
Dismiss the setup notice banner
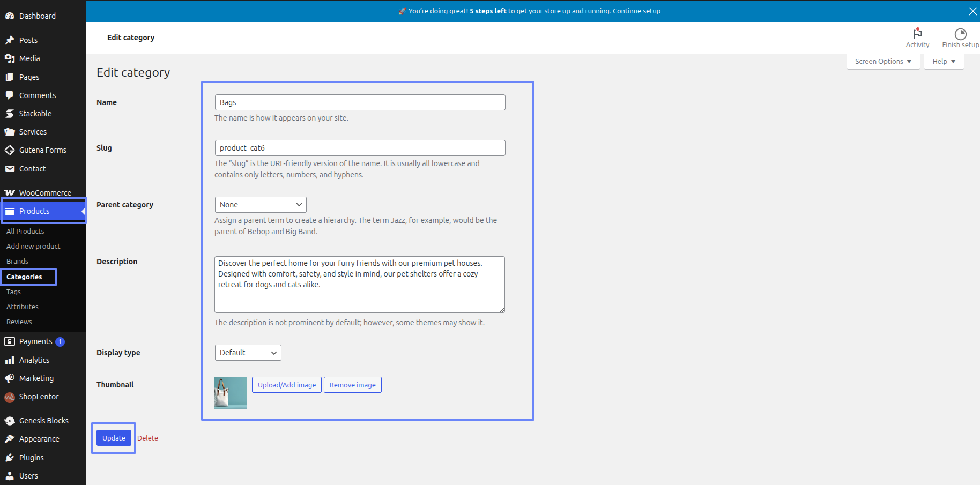click(x=972, y=11)
